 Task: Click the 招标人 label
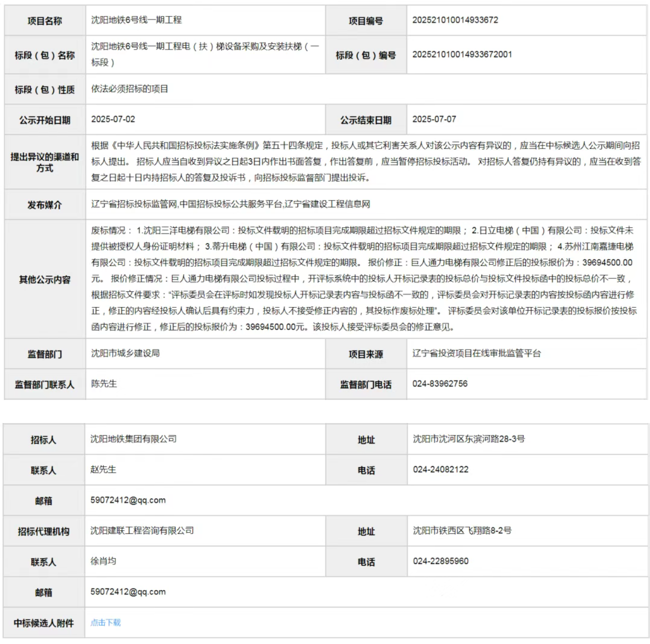(x=43, y=440)
